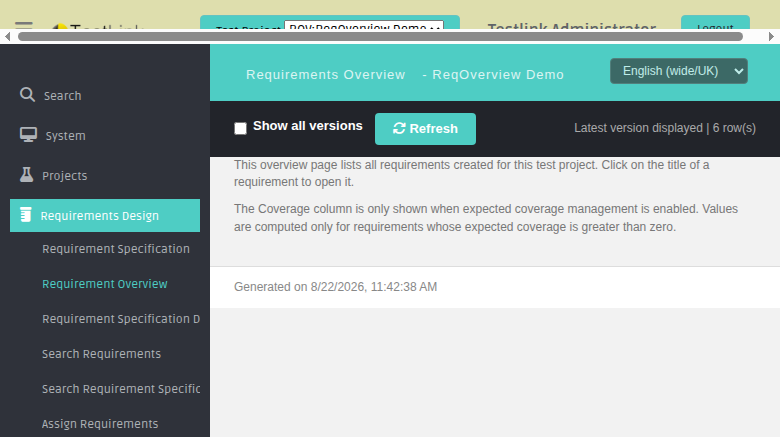Click the Search magnifier icon in sidebar
The width and height of the screenshot is (780, 437).
coord(27,95)
